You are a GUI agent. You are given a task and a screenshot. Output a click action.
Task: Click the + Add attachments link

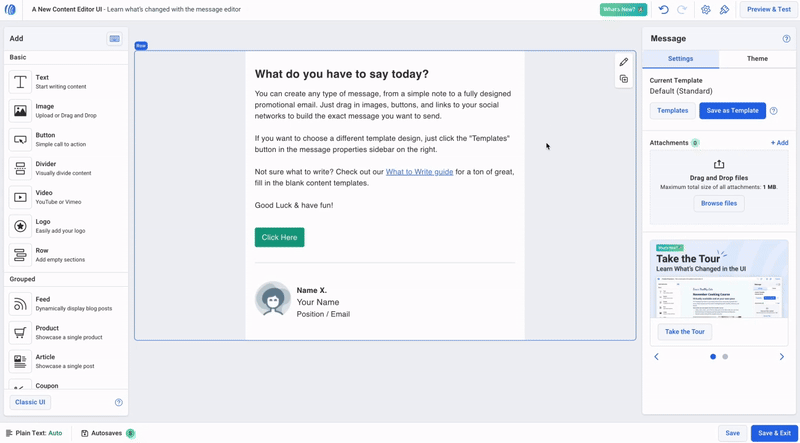(779, 143)
